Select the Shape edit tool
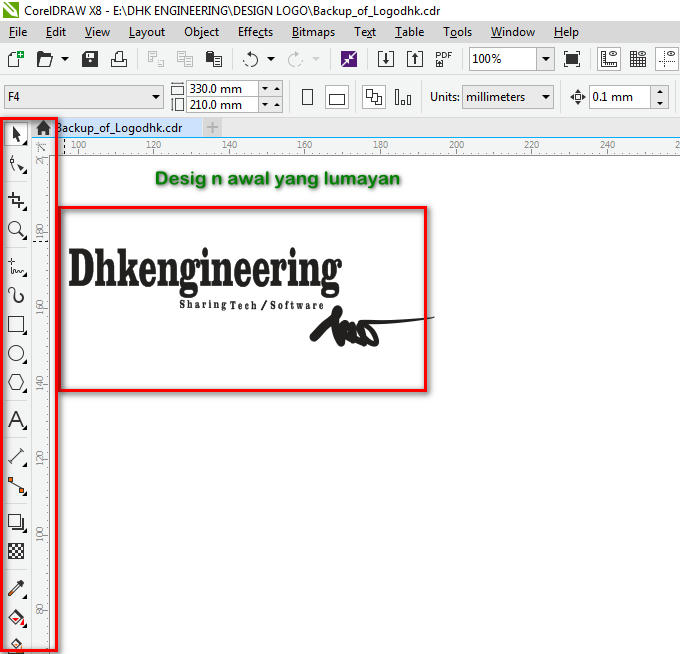The image size is (680, 654). [x=16, y=165]
